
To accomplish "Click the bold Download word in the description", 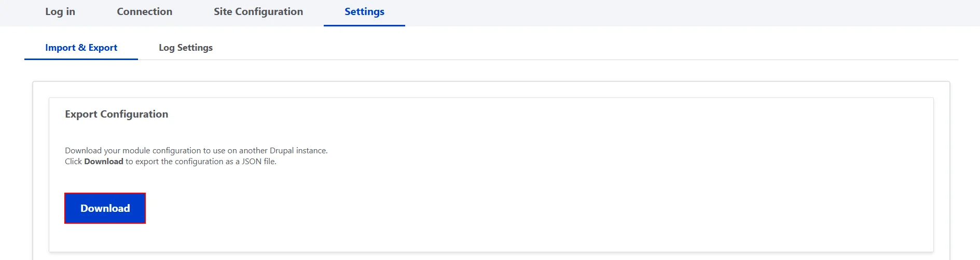I will coord(104,162).
